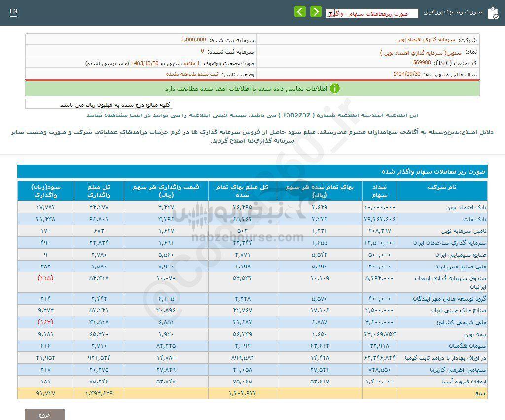Select the نام شرکت column header

pyautogui.click(x=441, y=191)
